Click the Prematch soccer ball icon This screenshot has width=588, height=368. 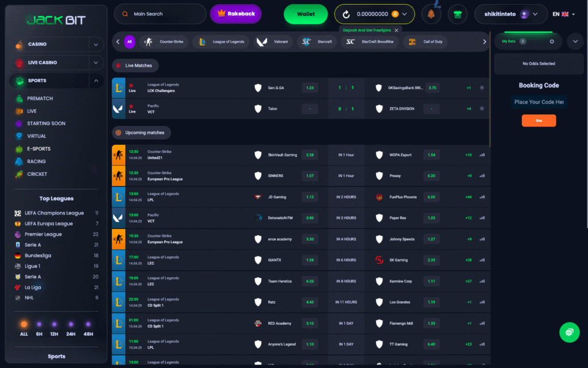(19, 98)
